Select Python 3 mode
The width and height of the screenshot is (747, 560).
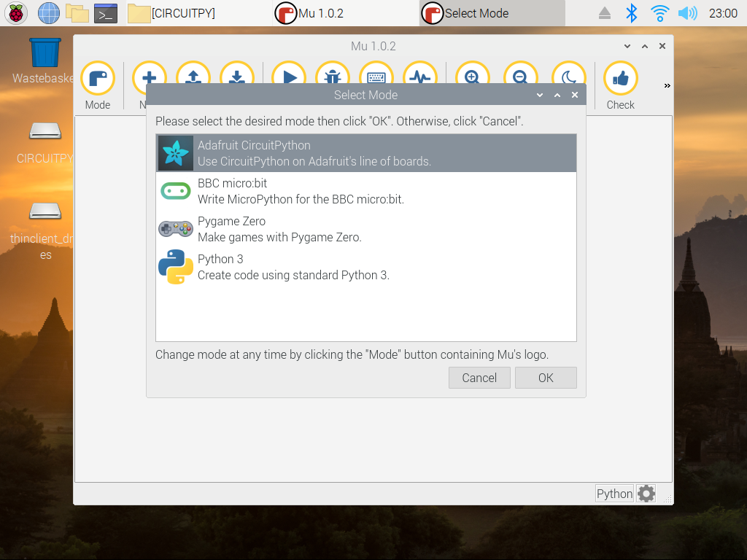pos(366,267)
